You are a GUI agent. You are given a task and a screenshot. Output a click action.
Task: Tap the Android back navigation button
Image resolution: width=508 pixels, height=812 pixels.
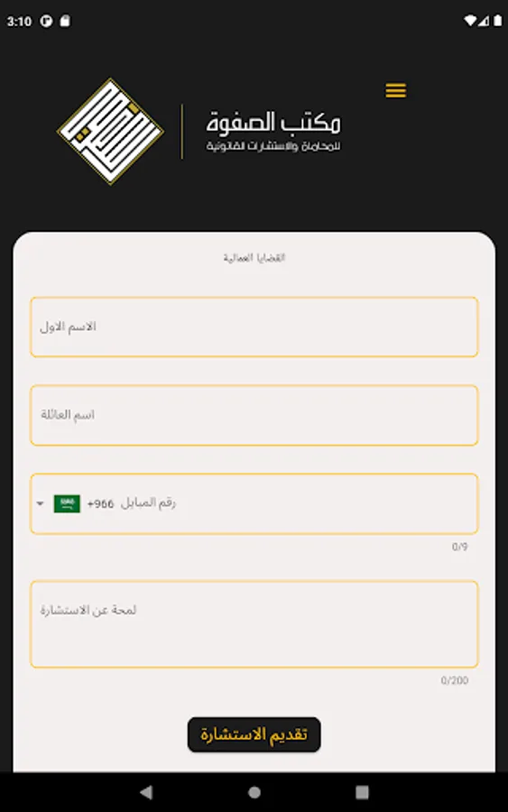click(146, 792)
